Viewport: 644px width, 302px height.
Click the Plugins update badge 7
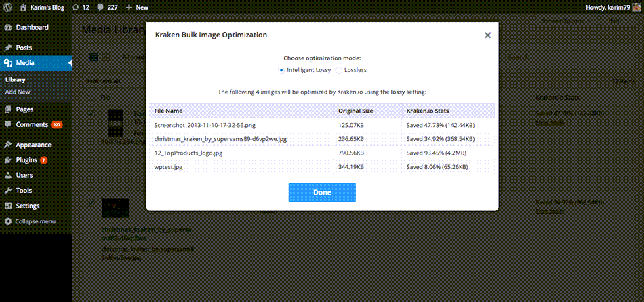click(x=43, y=160)
